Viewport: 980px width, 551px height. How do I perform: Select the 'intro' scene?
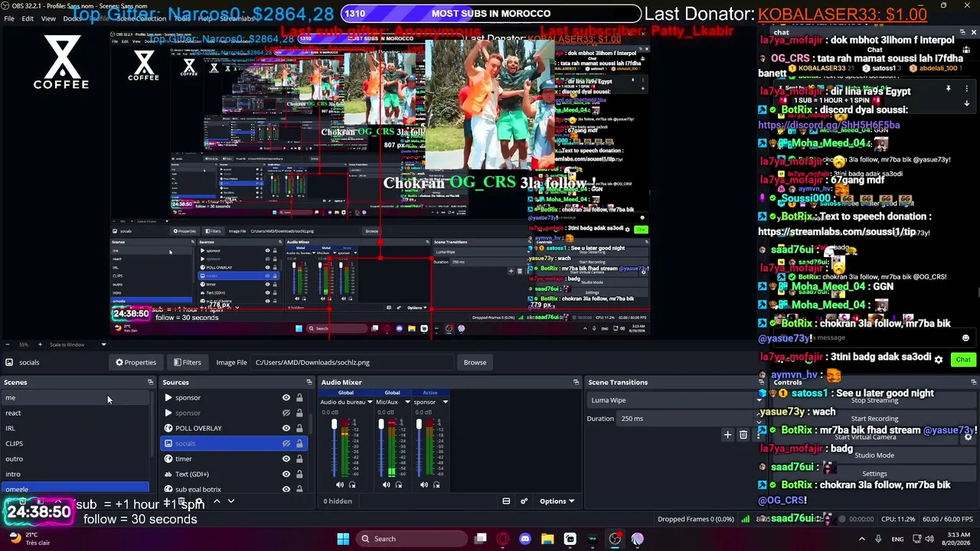[x=76, y=474]
